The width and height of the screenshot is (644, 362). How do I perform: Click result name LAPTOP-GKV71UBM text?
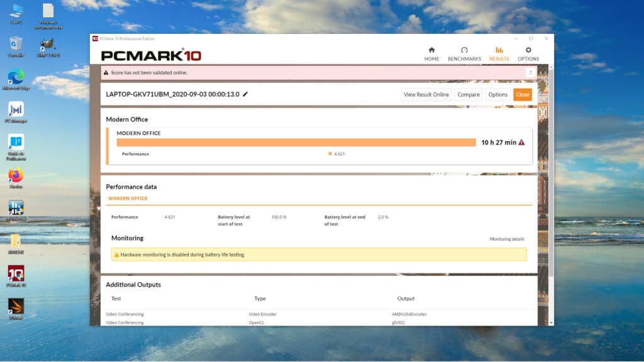click(x=172, y=94)
